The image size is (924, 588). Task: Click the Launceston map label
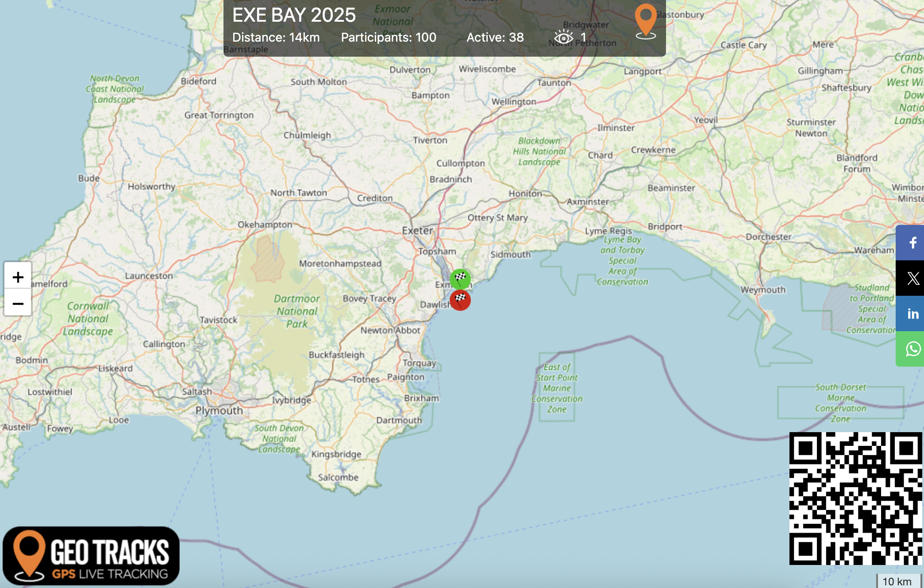pyautogui.click(x=149, y=276)
